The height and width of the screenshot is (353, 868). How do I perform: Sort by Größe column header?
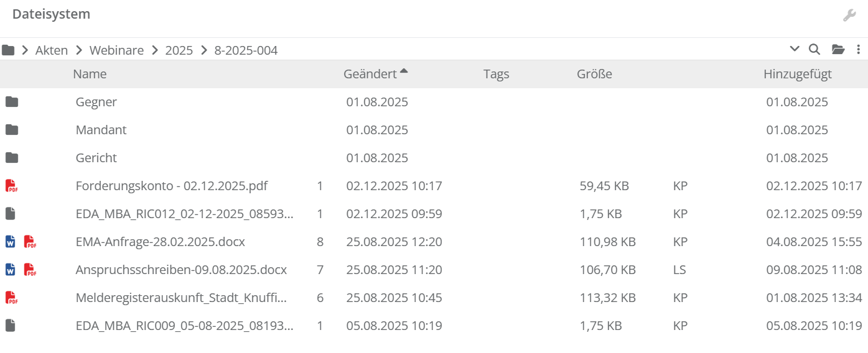coord(594,74)
